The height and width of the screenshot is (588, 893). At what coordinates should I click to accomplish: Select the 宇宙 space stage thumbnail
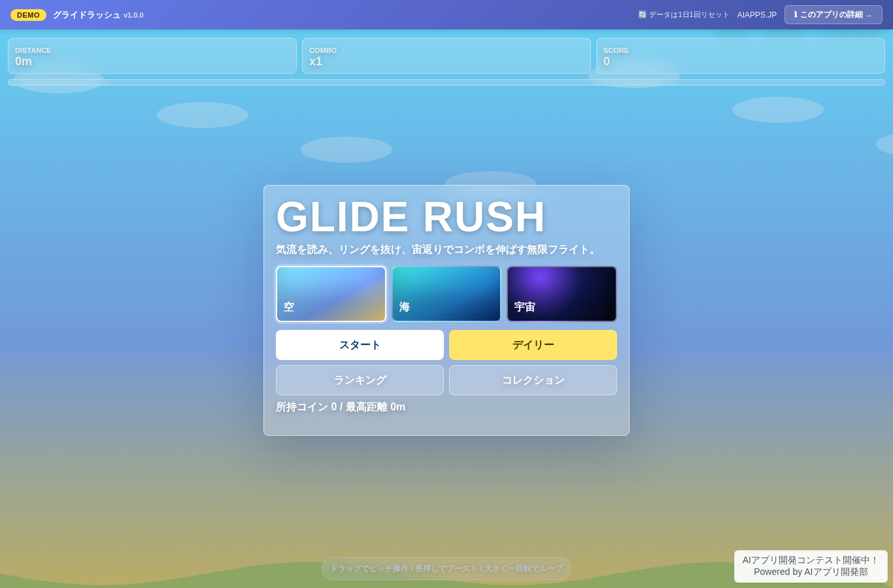pos(562,294)
